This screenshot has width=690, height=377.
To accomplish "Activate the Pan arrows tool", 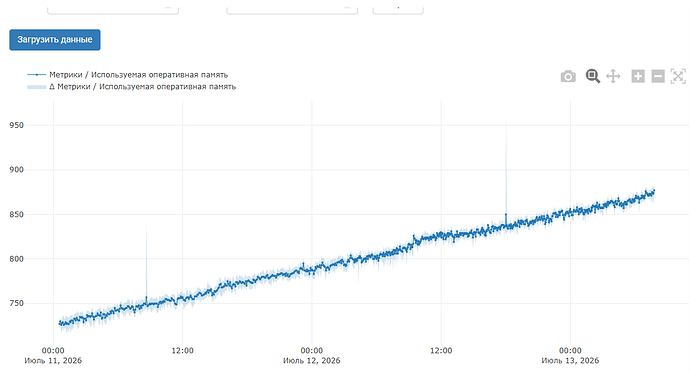I will (613, 76).
